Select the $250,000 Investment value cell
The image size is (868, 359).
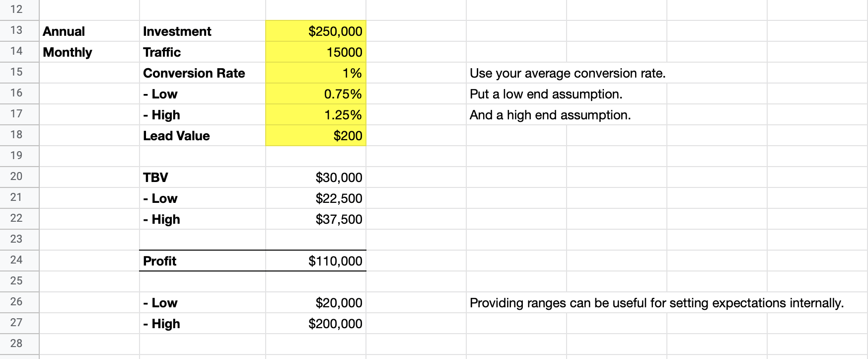[x=316, y=31]
